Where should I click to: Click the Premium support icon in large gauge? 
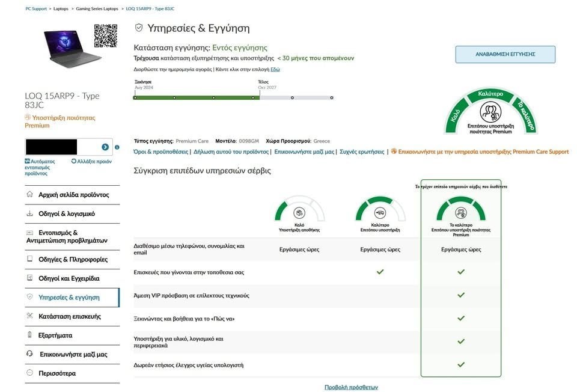point(490,111)
